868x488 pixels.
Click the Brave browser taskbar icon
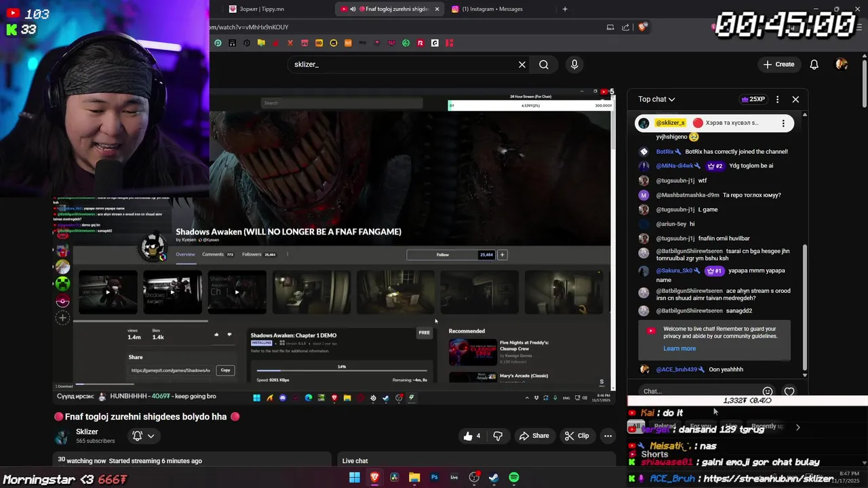(374, 477)
